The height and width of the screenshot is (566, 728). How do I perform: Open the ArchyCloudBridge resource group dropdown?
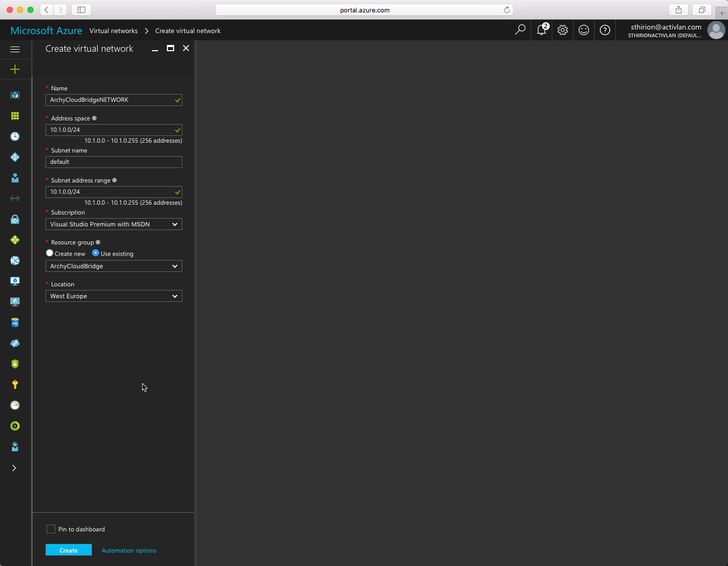coord(114,266)
